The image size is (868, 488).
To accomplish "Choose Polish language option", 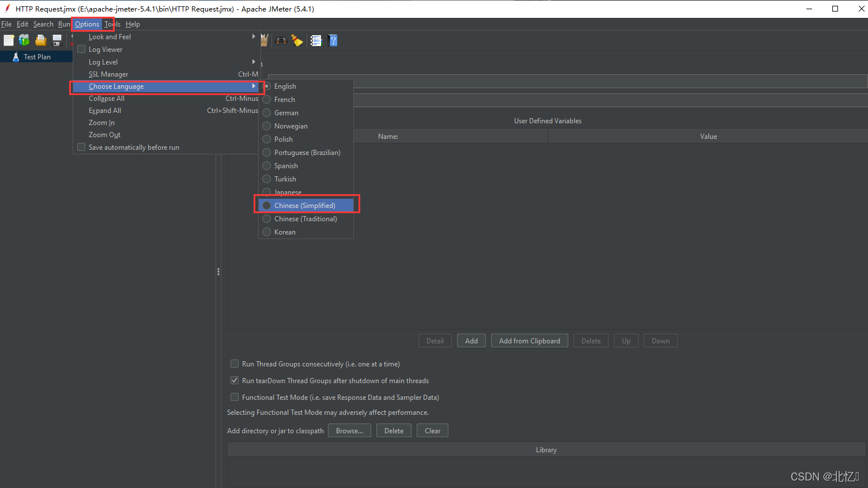I will tap(306, 139).
